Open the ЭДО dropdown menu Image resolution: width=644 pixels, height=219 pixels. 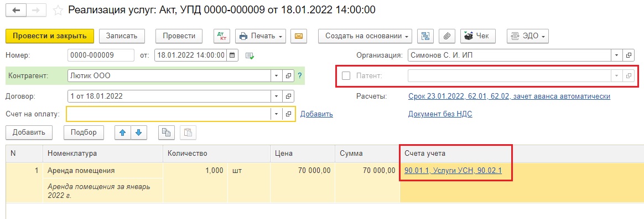[x=528, y=36]
